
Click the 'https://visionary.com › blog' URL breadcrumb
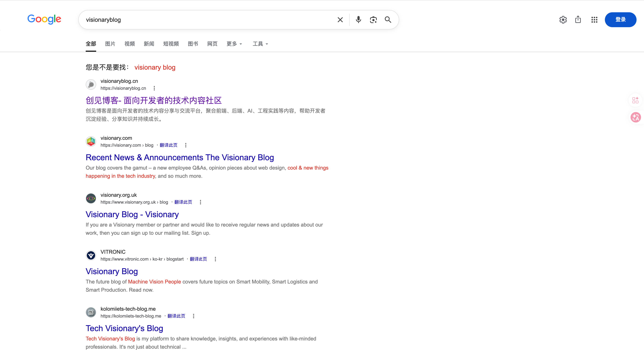(x=127, y=145)
